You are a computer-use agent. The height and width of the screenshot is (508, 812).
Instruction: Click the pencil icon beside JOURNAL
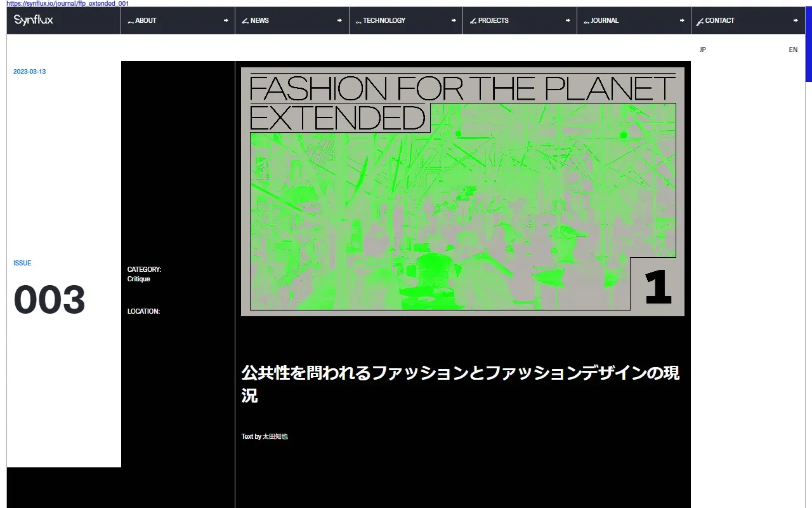point(586,20)
